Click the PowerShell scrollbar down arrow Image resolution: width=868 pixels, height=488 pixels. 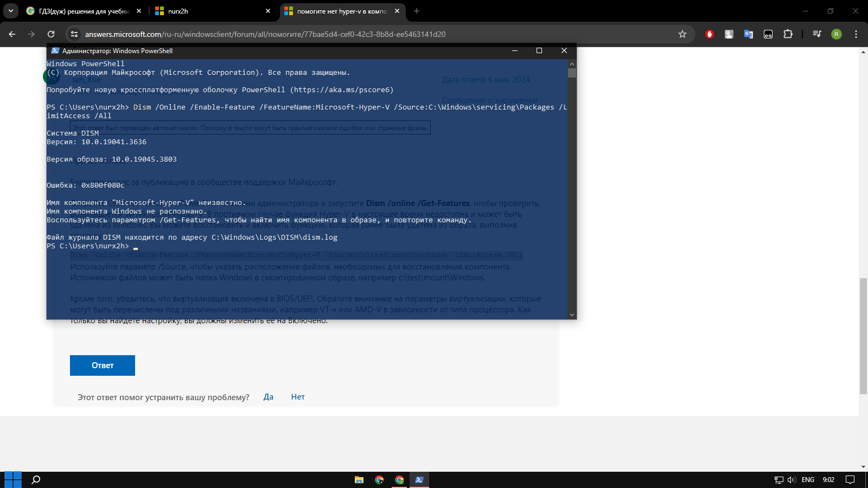(572, 315)
